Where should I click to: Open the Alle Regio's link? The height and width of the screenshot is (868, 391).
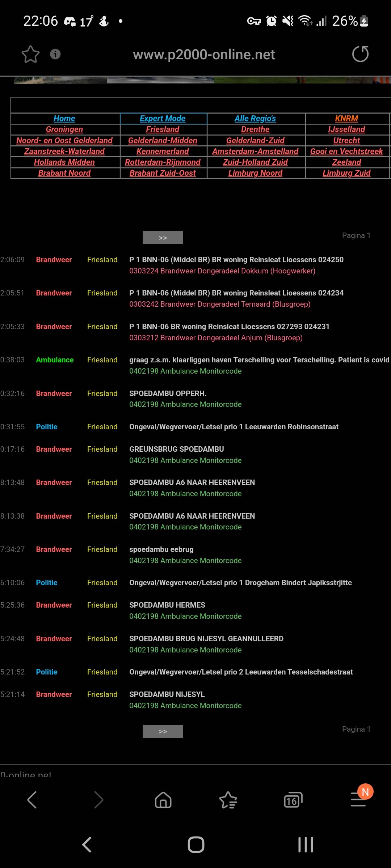[255, 119]
